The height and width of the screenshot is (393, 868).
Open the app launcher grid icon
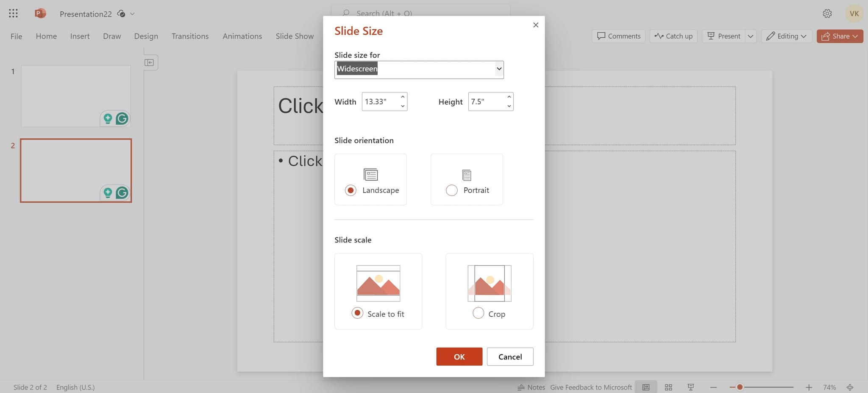[13, 13]
